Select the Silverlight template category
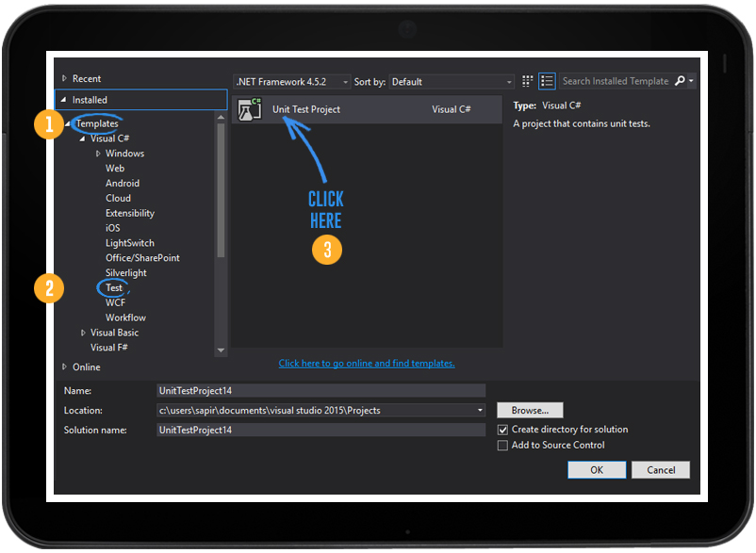Image resolution: width=756 pixels, height=553 pixels. pos(126,273)
